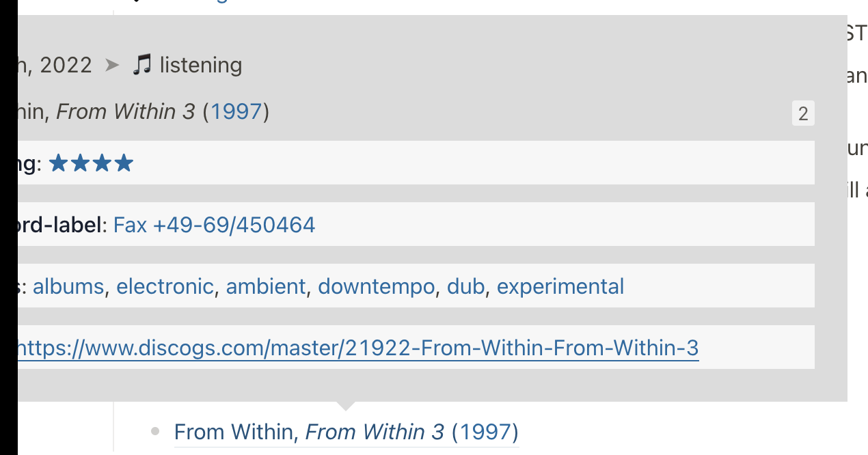Open the 'ambient' tag
This screenshot has height=455, width=868.
pyautogui.click(x=265, y=286)
